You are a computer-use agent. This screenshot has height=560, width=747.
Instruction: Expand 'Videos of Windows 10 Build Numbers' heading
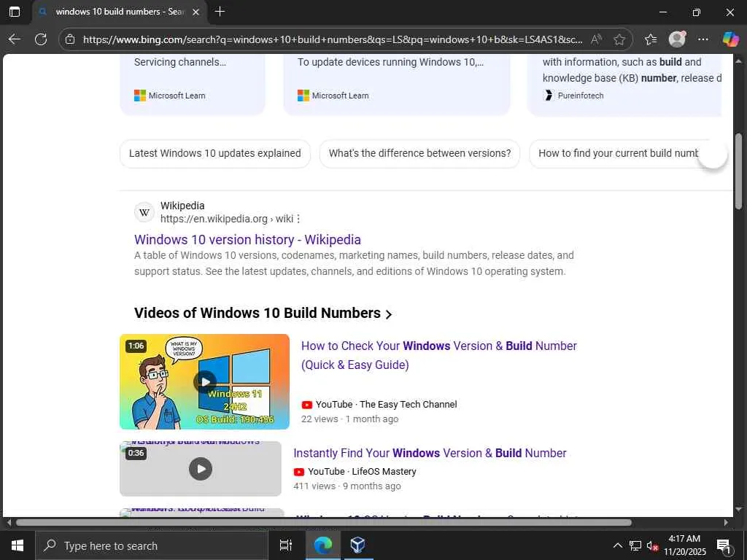(x=263, y=313)
